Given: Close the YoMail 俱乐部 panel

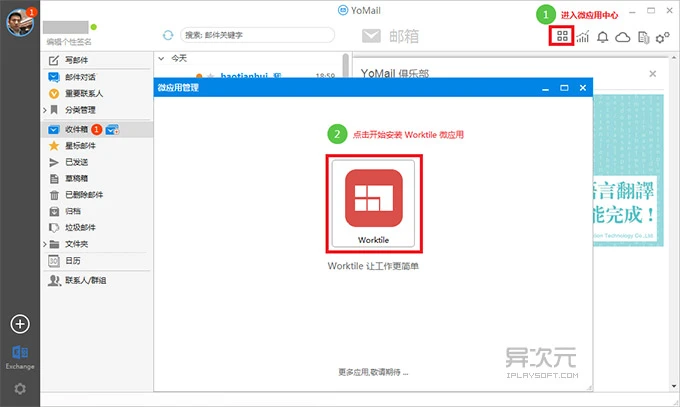Looking at the screenshot, I should pyautogui.click(x=652, y=74).
